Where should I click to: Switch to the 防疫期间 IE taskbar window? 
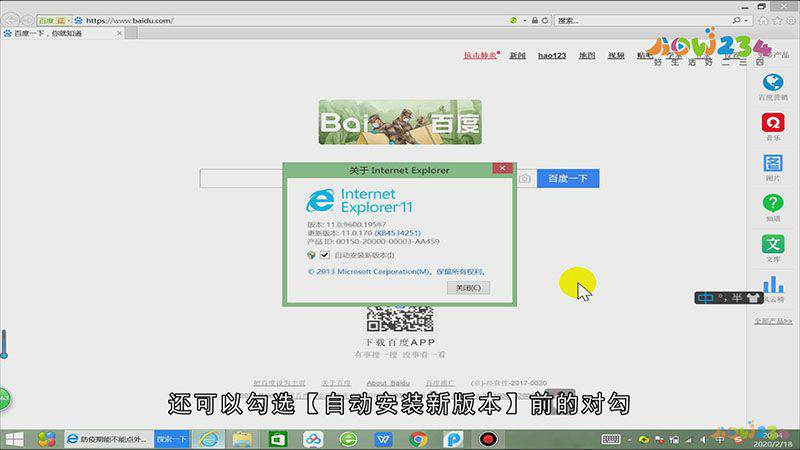pos(109,439)
